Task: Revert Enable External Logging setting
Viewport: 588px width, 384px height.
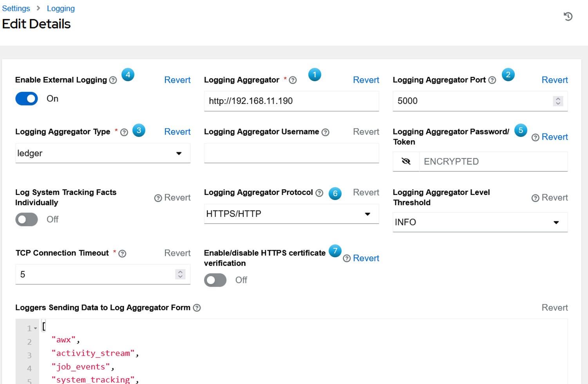Action: 177,80
